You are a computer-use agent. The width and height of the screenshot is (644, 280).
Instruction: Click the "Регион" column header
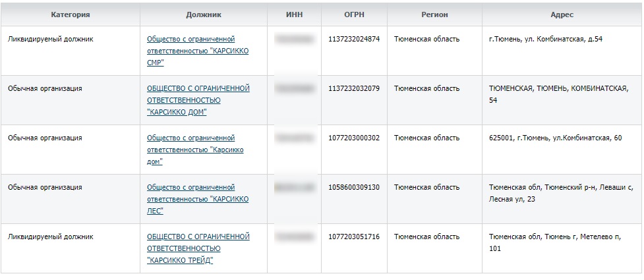(434, 14)
